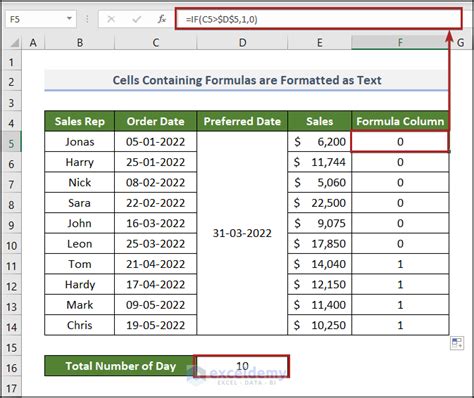Expand the Name Box dropdown arrow
This screenshot has height=398, width=474.
69,19
